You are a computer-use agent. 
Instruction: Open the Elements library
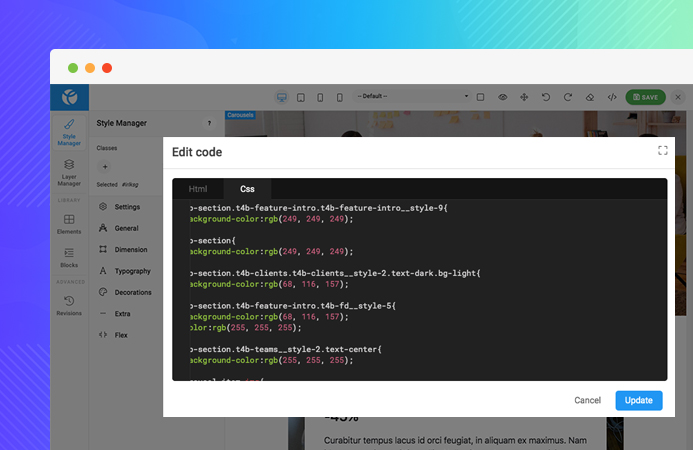pos(69,224)
